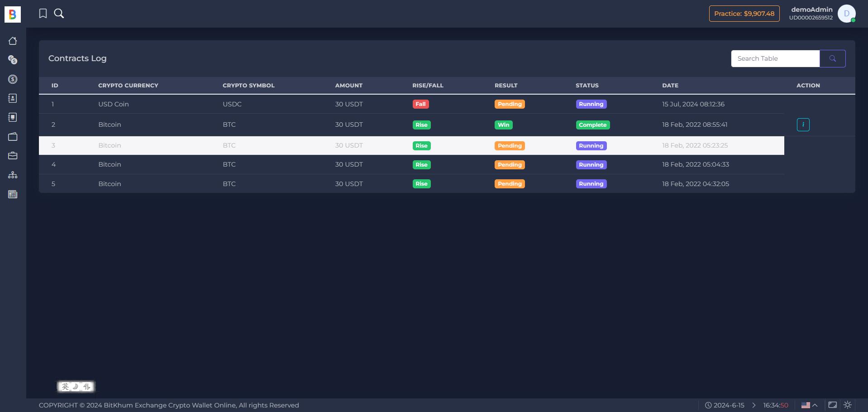
Task: Toggle fullscreen mode in footer
Action: (832, 405)
